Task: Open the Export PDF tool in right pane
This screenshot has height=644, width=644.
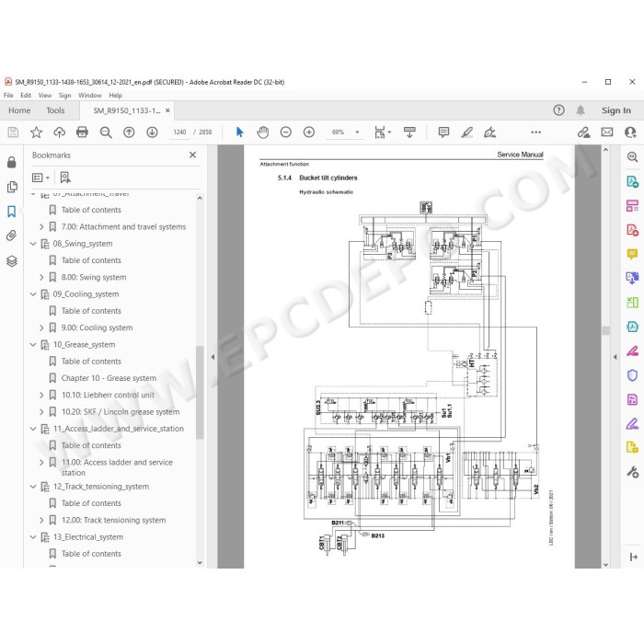Action: pyautogui.click(x=633, y=181)
